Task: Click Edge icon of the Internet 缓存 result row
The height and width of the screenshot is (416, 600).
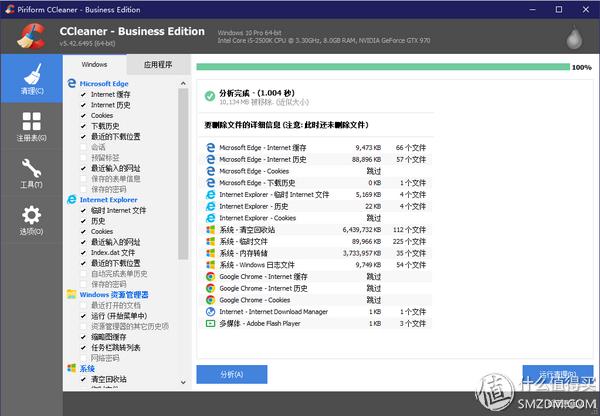Action: click(x=210, y=147)
